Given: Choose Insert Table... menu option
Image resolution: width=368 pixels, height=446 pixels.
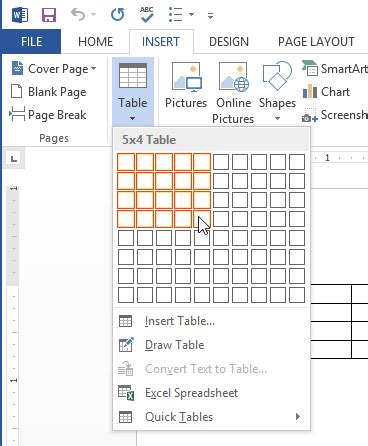Looking at the screenshot, I should 210,321.
